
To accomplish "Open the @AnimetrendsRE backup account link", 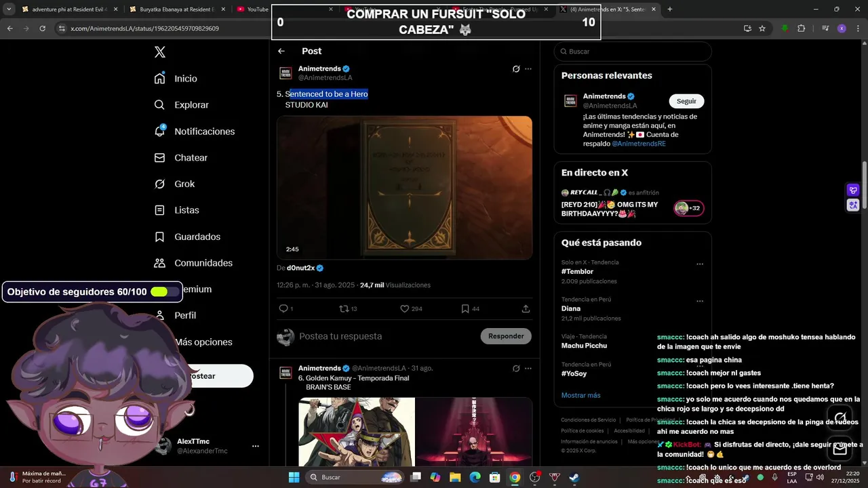I will tap(639, 144).
